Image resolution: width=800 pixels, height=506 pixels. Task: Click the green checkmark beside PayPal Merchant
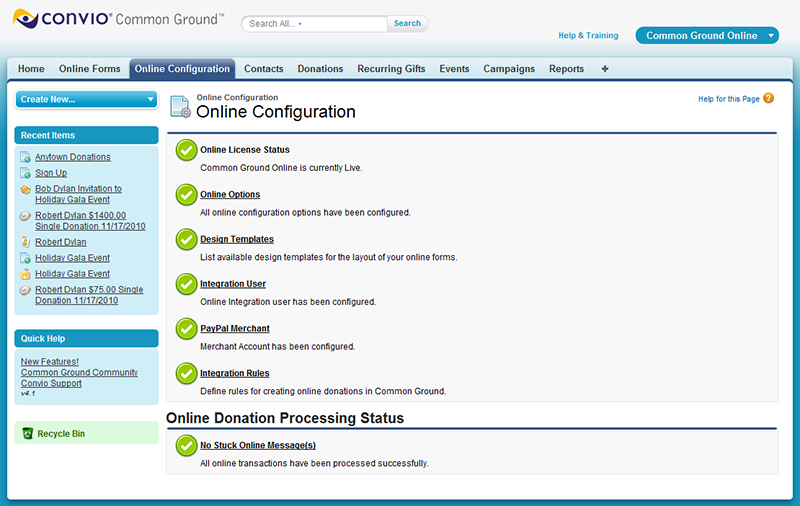[186, 329]
